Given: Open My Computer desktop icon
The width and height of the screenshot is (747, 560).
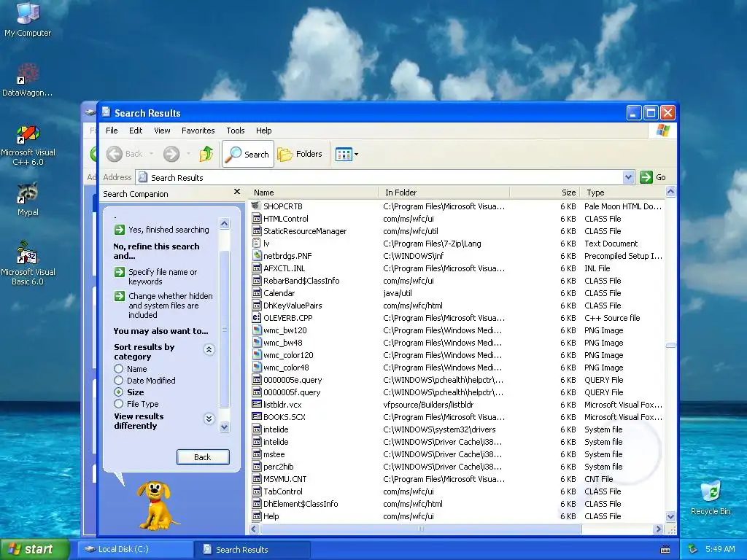Looking at the screenshot, I should click(28, 19).
